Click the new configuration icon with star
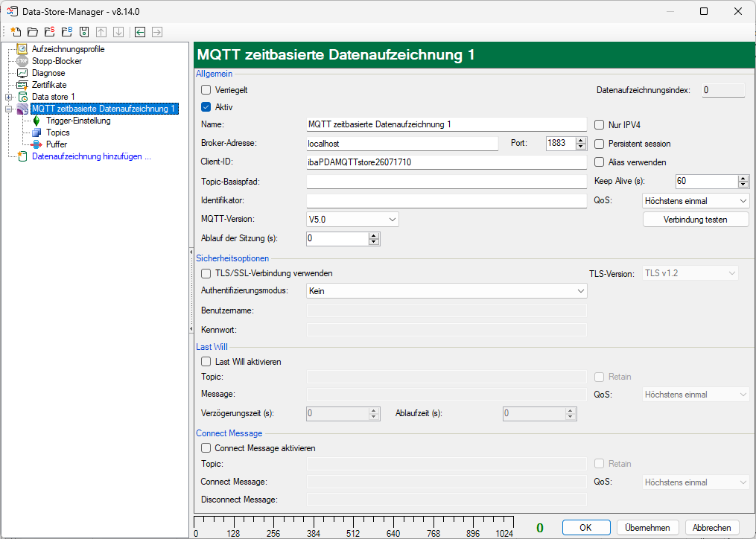 [x=16, y=32]
